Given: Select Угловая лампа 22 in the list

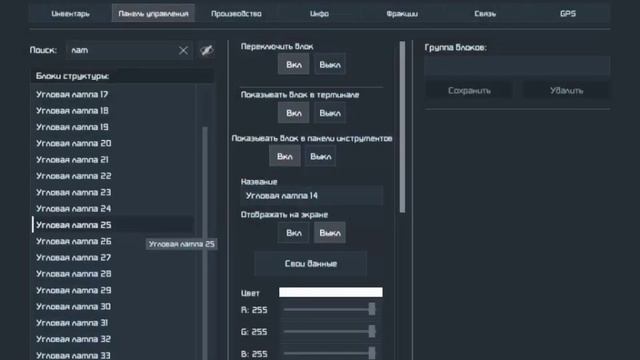Looking at the screenshot, I should 113,176.
